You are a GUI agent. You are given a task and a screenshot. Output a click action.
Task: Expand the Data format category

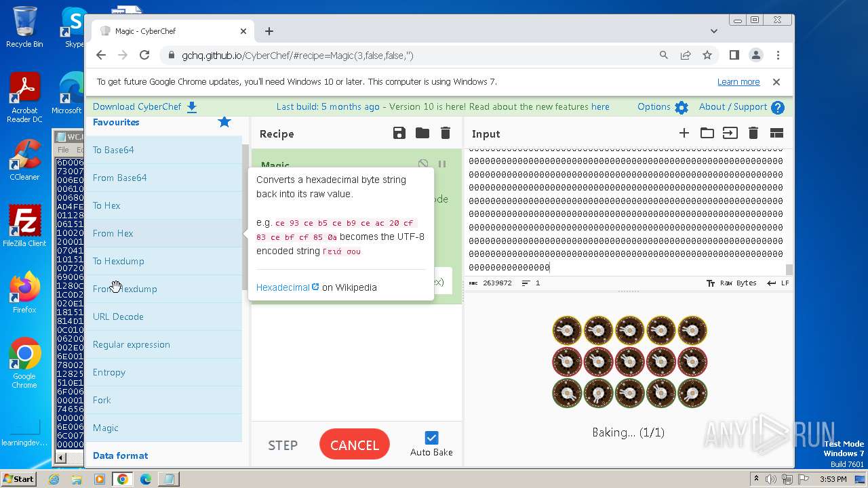163,455
